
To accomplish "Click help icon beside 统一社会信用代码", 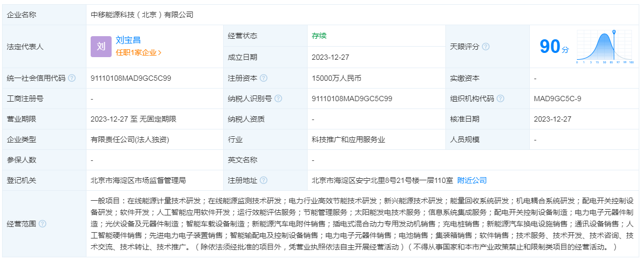I will (x=72, y=78).
